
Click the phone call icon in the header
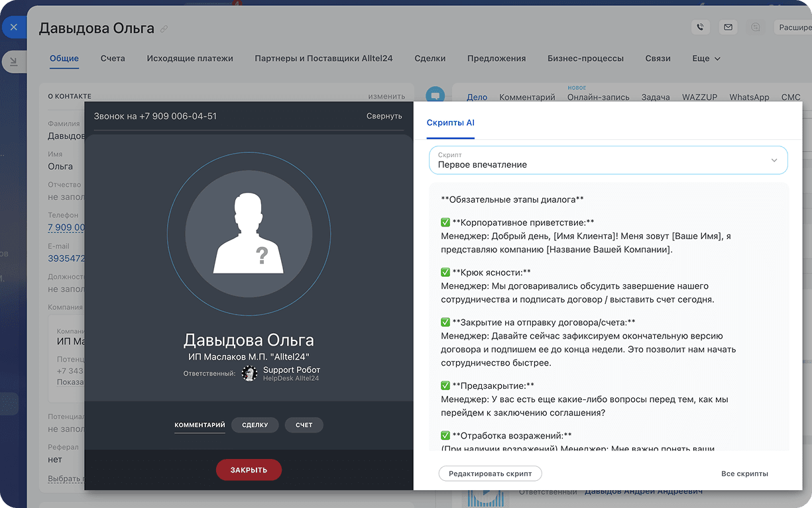(x=700, y=27)
